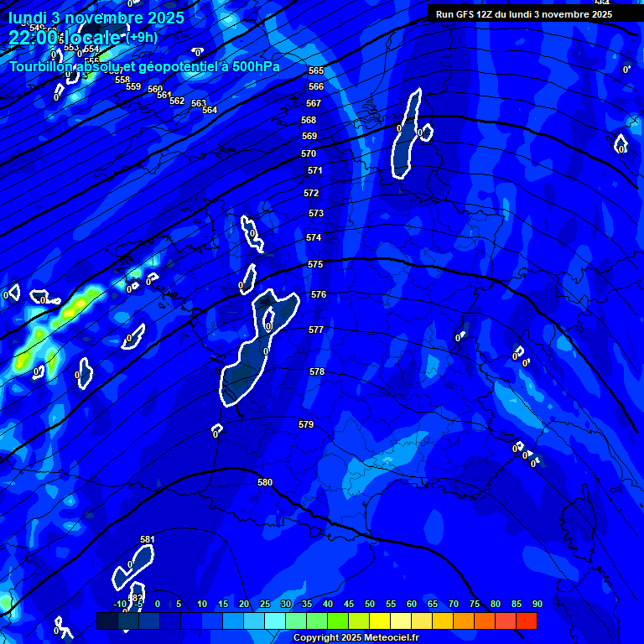Click the 568 contour label
Image resolution: width=644 pixels, height=644 pixels.
pos(309,120)
